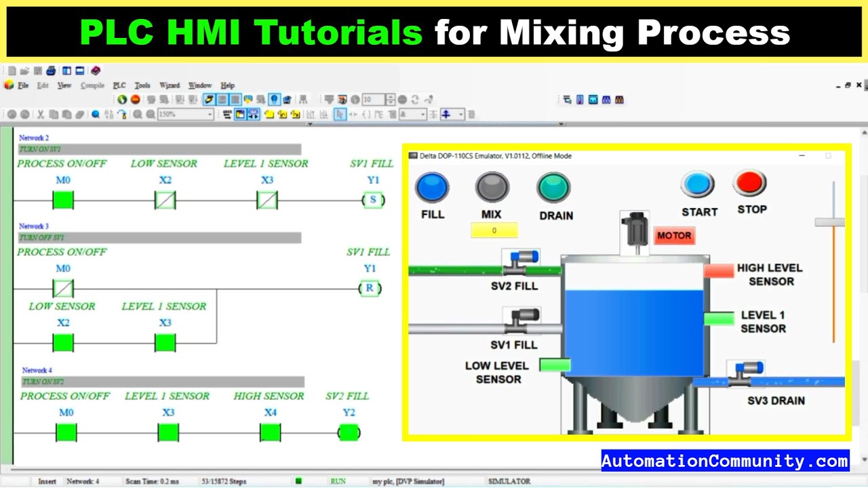Click the red help book icon
Image resolution: width=868 pixels, height=488 pixels.
pyautogui.click(x=96, y=70)
